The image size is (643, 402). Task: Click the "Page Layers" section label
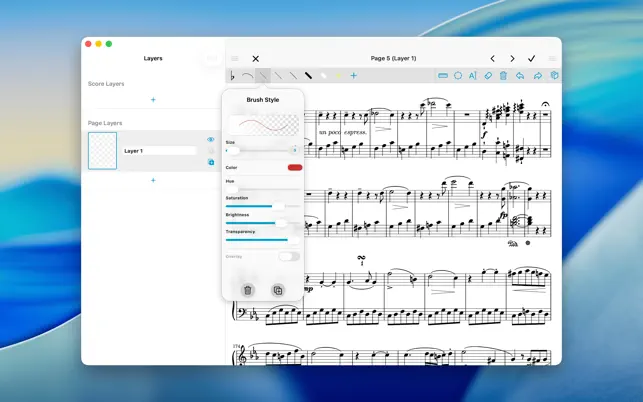pos(105,123)
